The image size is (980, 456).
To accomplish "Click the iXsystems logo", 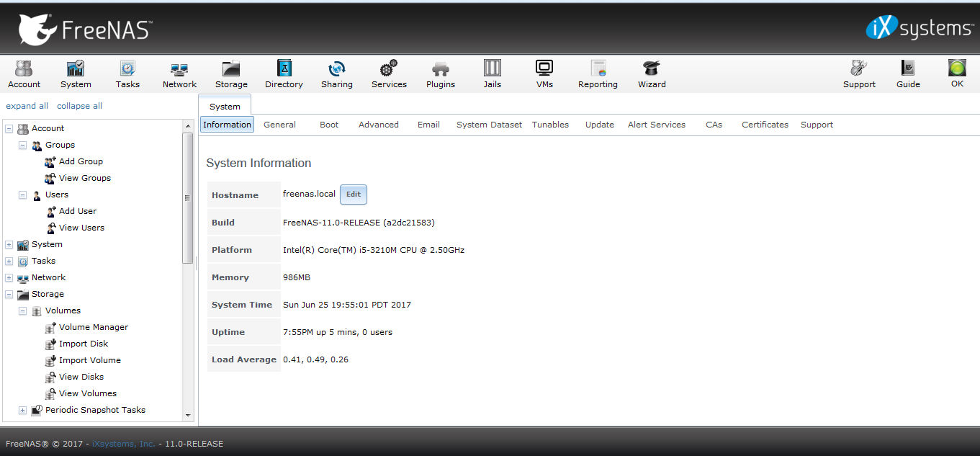I will tap(920, 28).
